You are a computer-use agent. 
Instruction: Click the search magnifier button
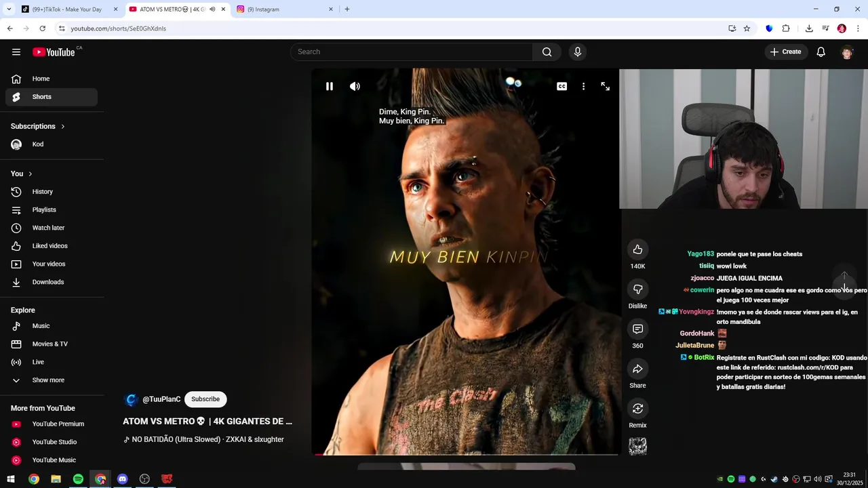(x=547, y=52)
